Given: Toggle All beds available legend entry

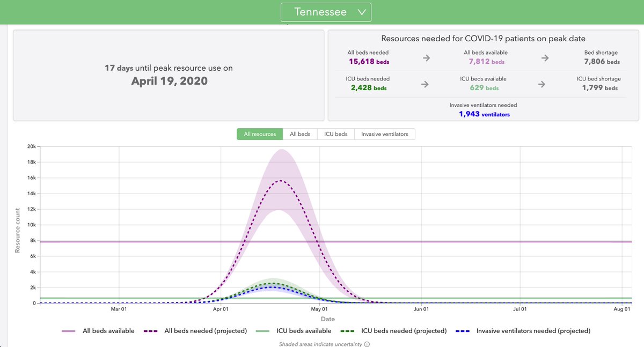Looking at the screenshot, I should (98, 331).
